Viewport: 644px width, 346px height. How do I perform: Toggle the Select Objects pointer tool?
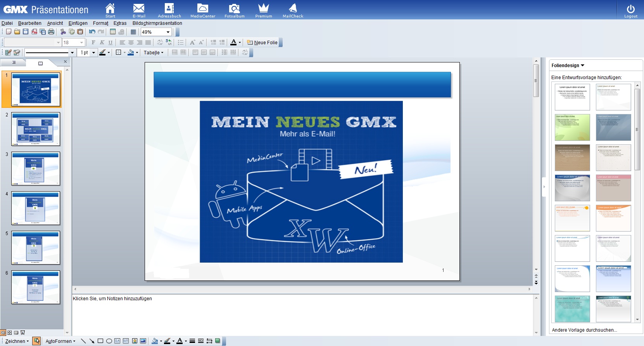tap(36, 341)
